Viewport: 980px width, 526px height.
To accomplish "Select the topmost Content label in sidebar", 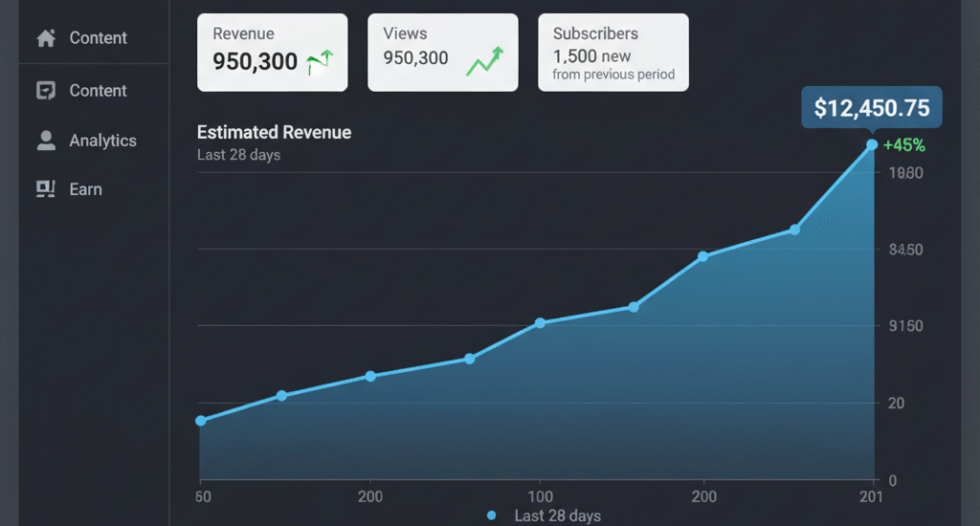I will (98, 38).
